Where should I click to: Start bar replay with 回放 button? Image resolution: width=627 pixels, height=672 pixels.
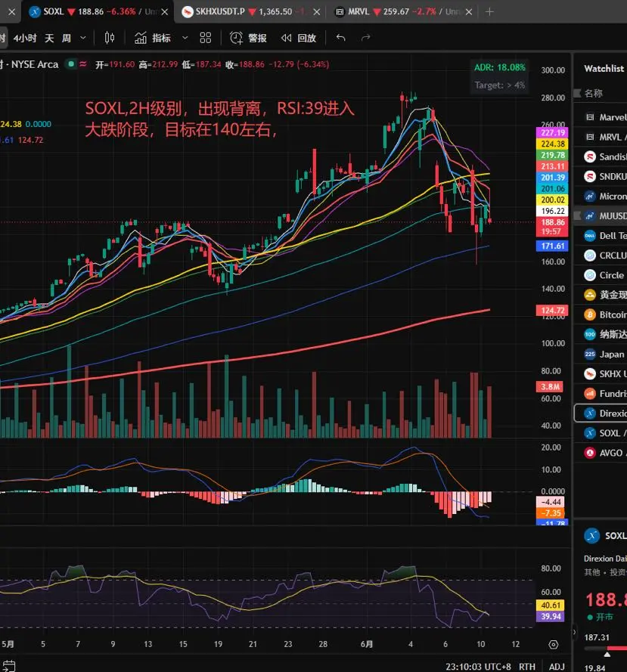[299, 38]
